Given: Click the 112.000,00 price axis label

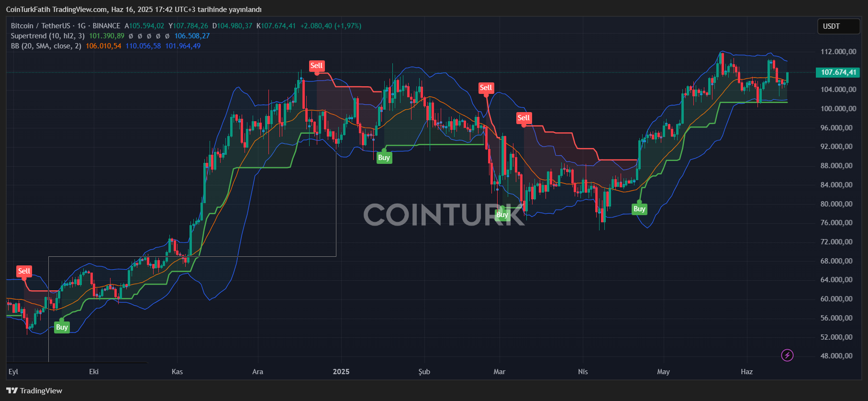Looking at the screenshot, I should coord(838,52).
